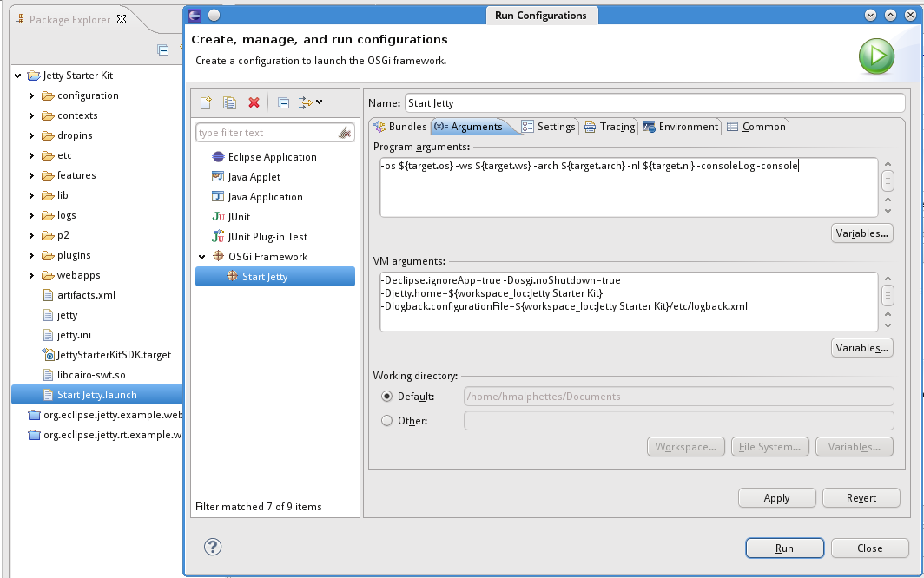The width and height of the screenshot is (924, 578).
Task: Click the Start Jetty.launch file icon
Action: pyautogui.click(x=49, y=395)
